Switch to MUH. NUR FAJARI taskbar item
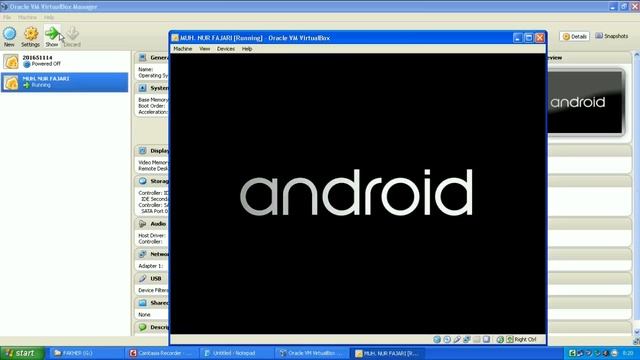Viewport: 640px width, 360px height. click(388, 353)
